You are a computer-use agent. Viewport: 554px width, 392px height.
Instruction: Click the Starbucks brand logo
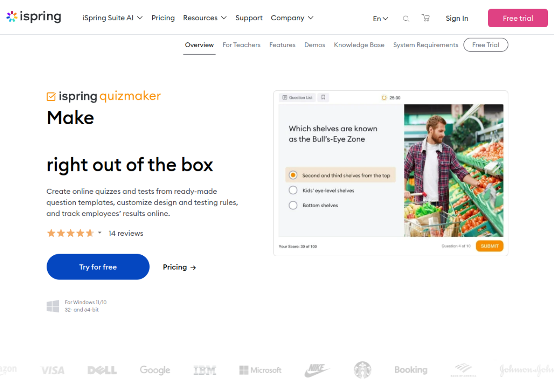click(362, 370)
